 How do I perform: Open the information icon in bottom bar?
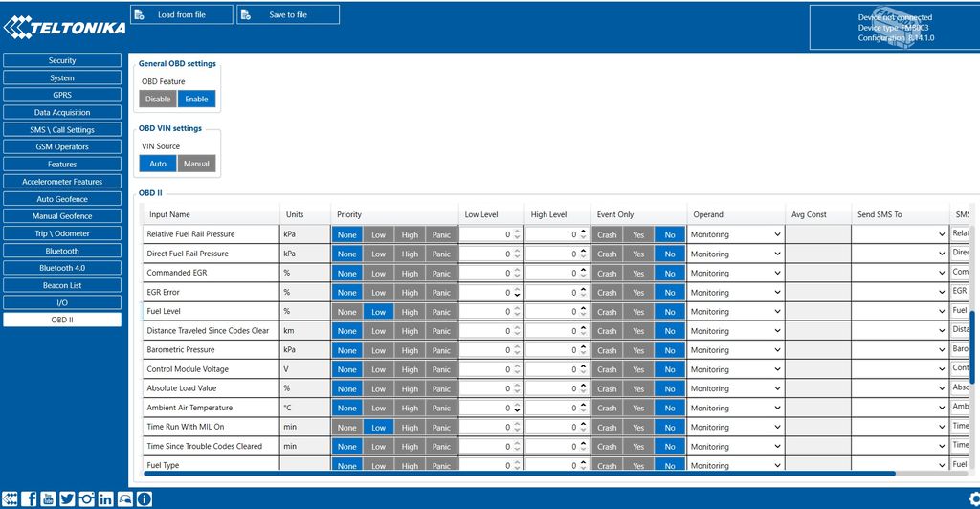[x=145, y=498]
